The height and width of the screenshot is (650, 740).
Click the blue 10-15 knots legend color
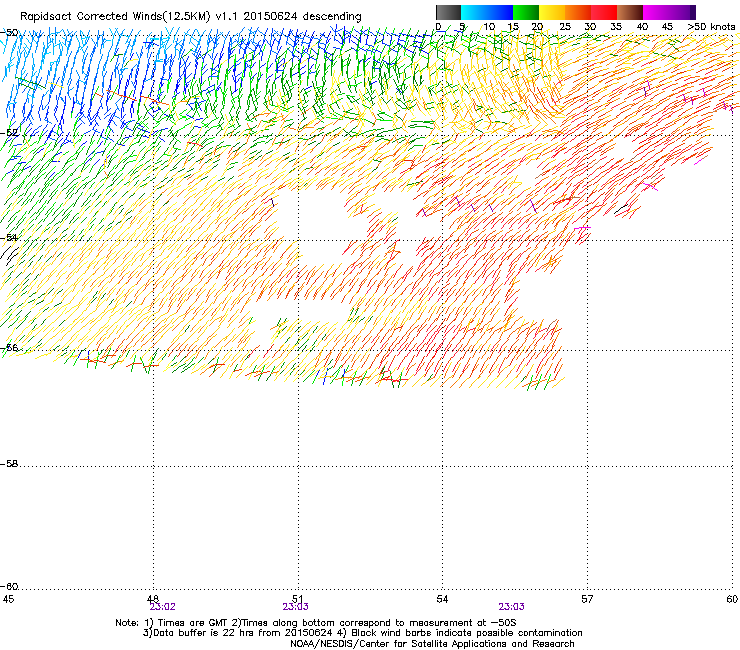pyautogui.click(x=500, y=12)
